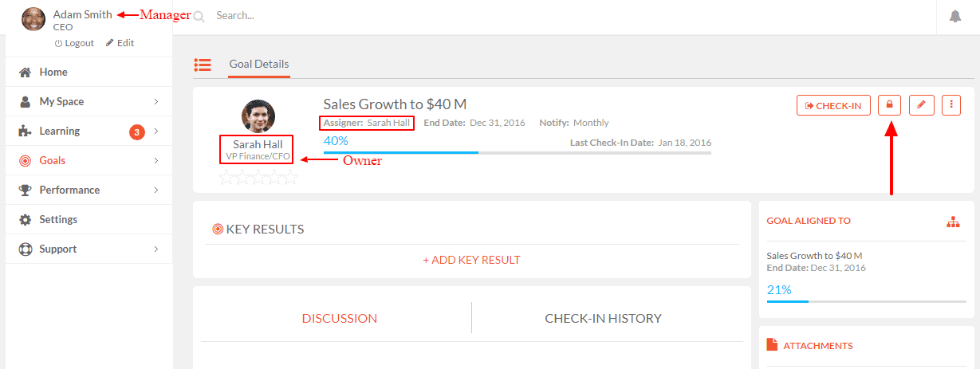The height and width of the screenshot is (369, 980).
Task: Click the goal alignment hierarchy icon
Action: pos(953,222)
